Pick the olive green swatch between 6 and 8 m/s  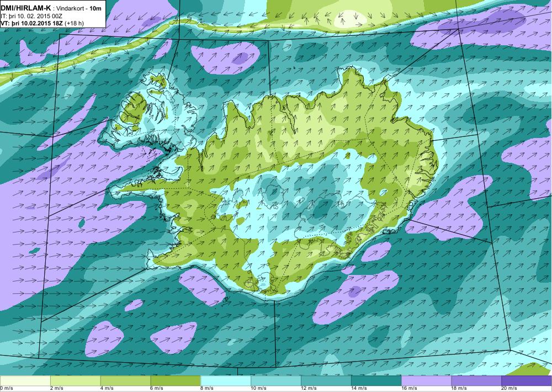[176, 380]
